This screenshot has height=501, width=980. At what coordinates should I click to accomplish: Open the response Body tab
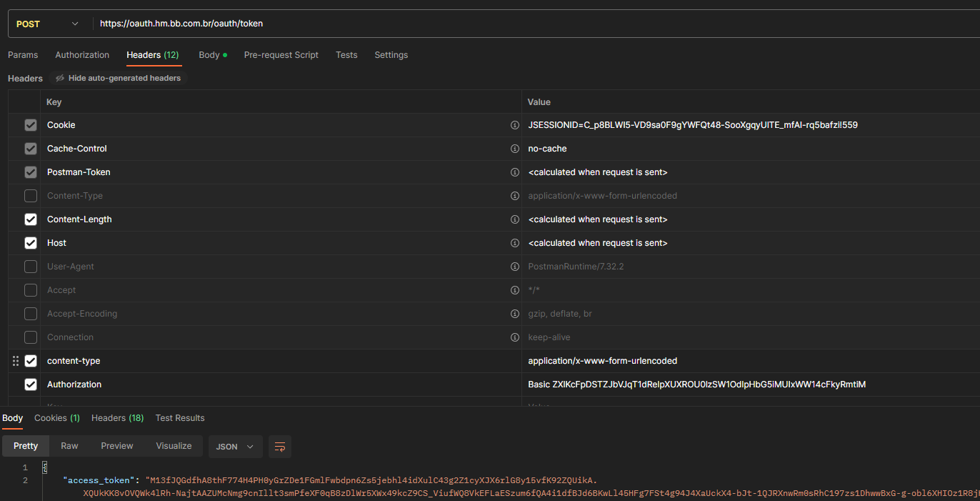coord(13,418)
